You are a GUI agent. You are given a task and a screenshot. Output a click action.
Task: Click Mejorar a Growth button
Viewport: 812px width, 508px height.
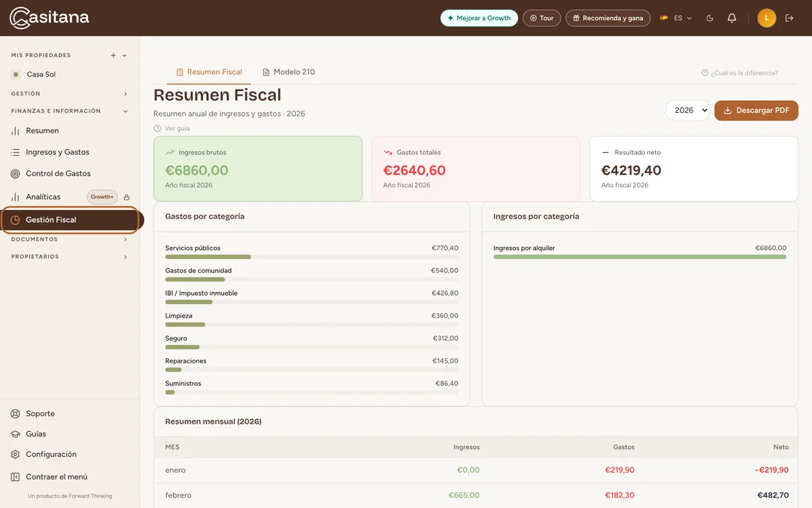coord(479,18)
